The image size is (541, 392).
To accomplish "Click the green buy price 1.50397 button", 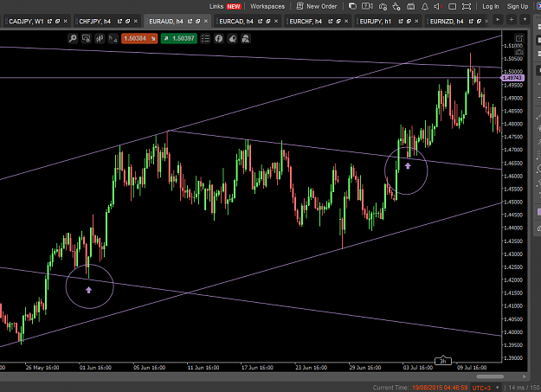I will [178, 38].
